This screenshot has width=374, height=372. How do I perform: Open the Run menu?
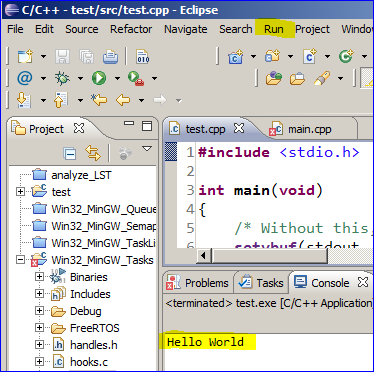274,29
